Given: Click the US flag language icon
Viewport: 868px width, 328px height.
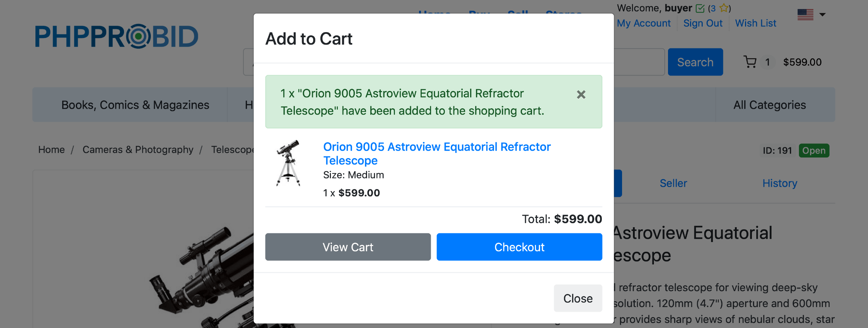Looking at the screenshot, I should click(x=805, y=15).
